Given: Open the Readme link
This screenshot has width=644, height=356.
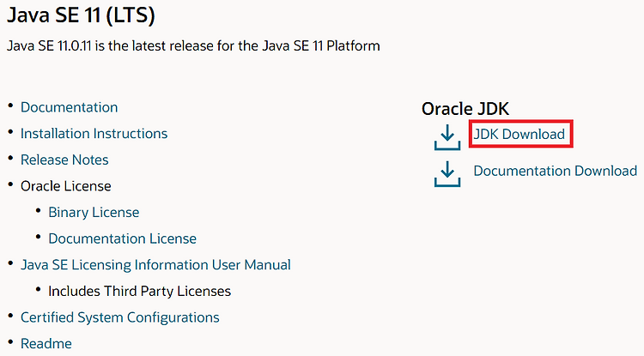Looking at the screenshot, I should (x=46, y=344).
